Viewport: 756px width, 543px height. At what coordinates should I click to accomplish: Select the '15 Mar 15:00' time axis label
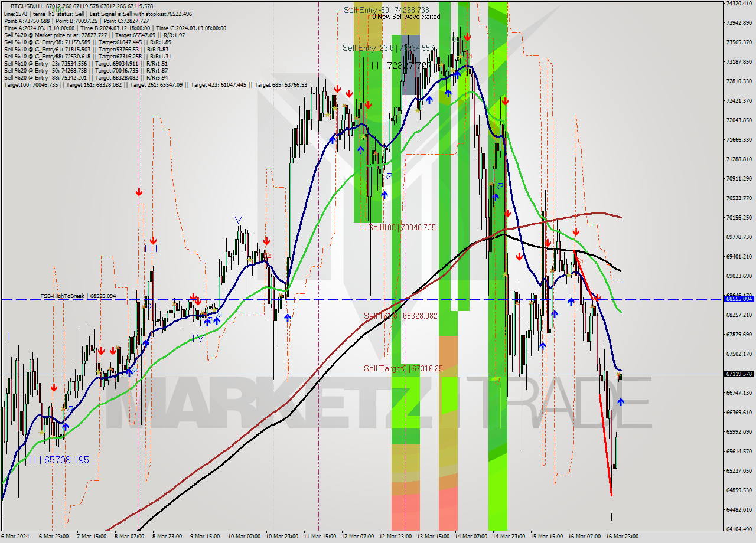pos(546,537)
